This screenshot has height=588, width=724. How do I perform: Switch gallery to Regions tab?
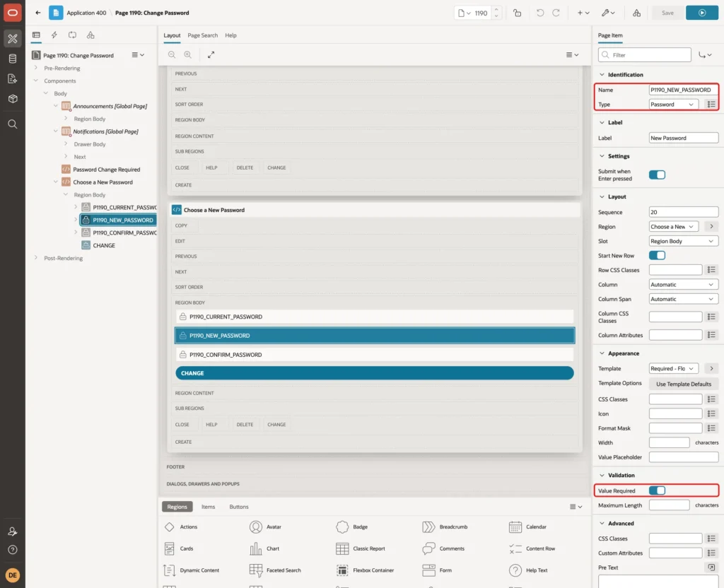[177, 507]
